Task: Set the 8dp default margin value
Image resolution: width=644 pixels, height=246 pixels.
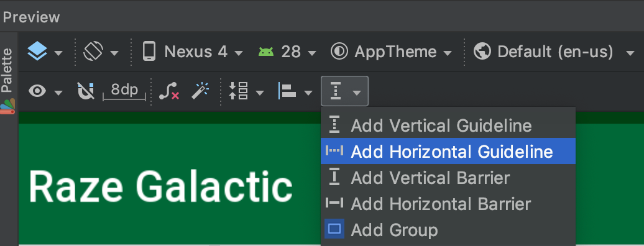Action: click(x=124, y=91)
